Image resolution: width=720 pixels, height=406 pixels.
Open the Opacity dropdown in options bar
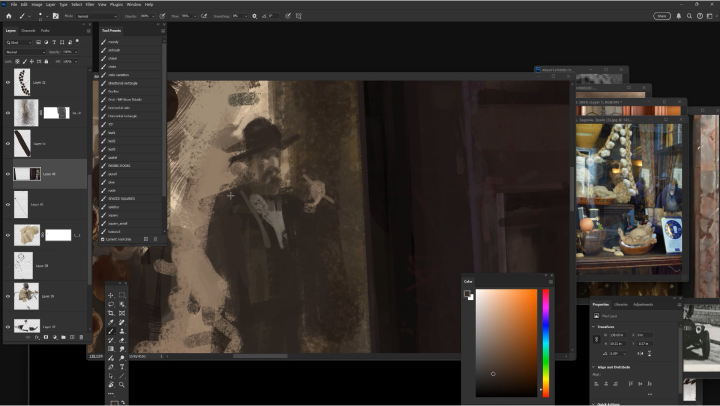point(153,16)
